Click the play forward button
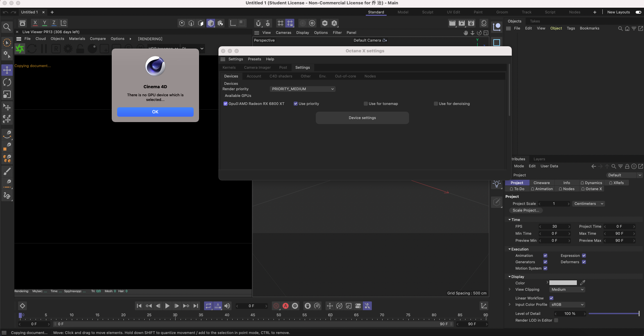 [167, 306]
